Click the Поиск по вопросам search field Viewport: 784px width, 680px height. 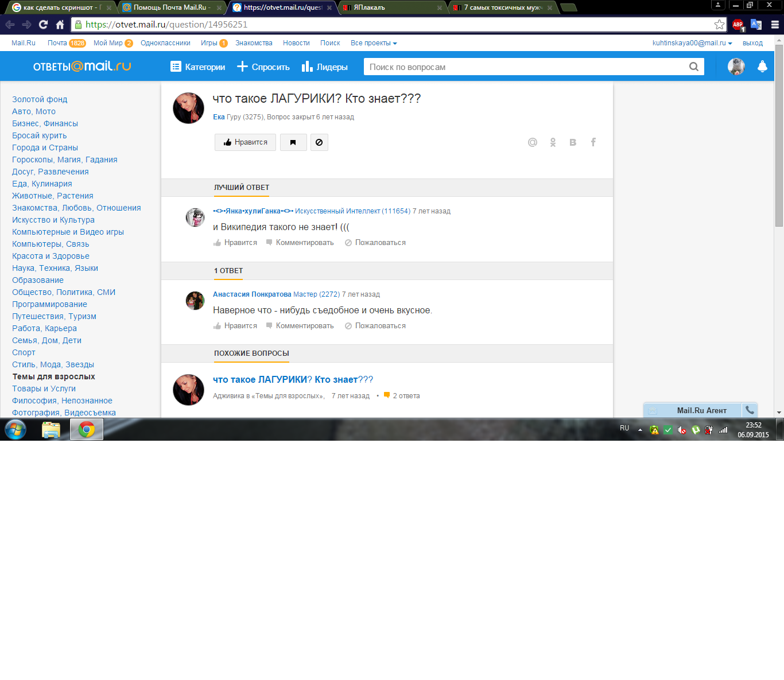525,67
